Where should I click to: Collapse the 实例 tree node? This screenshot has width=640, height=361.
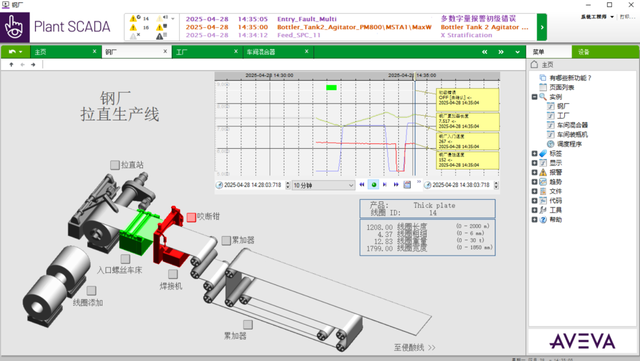point(534,97)
